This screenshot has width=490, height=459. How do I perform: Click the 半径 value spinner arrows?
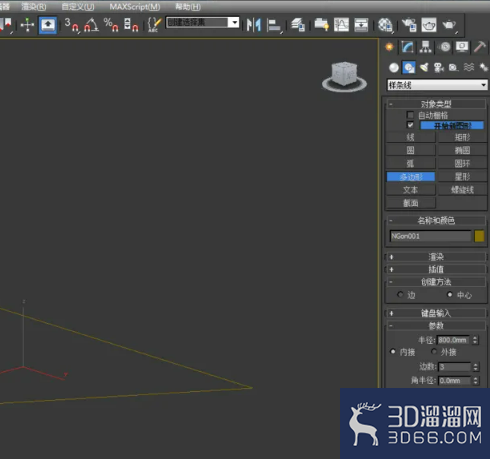tap(475, 340)
